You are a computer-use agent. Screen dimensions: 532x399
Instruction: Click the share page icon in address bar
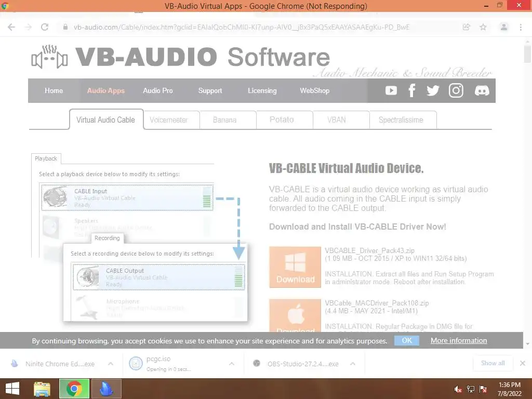467,27
